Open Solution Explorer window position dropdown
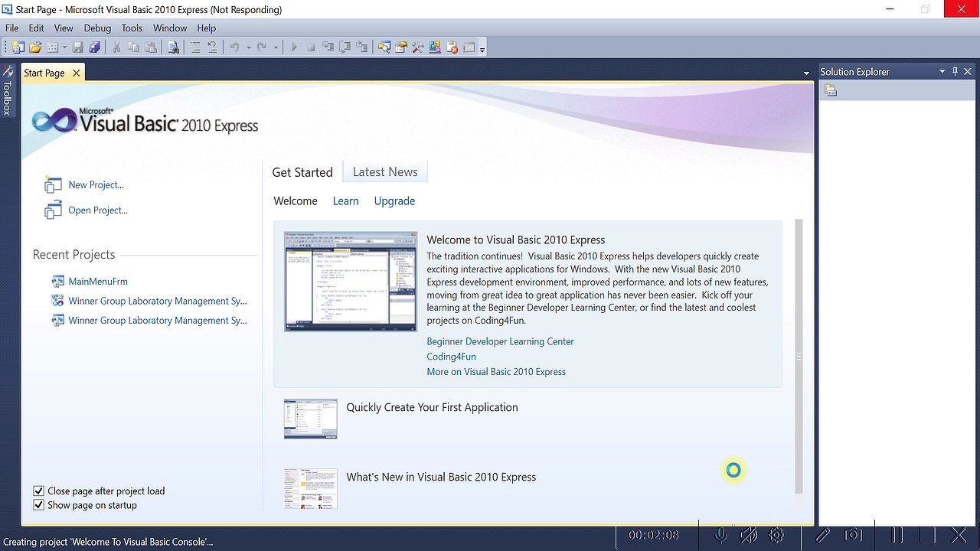This screenshot has height=551, width=980. (942, 71)
